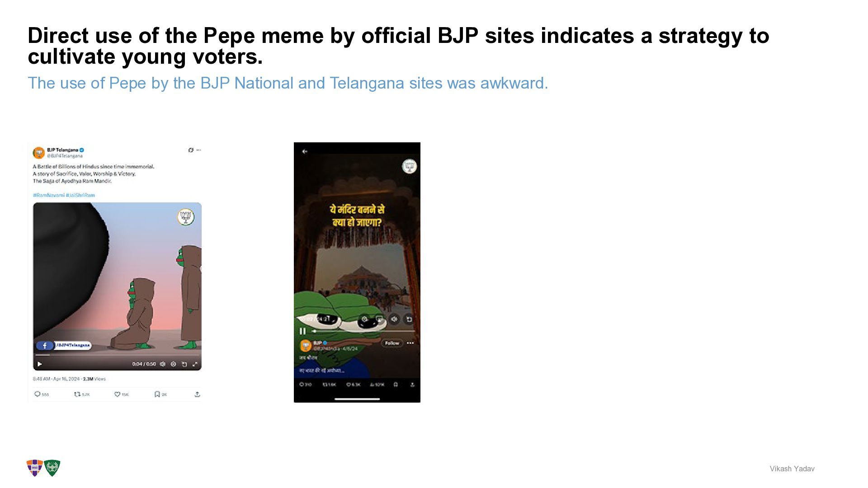
Task: Click the progress slider of BJP video
Action: (x=363, y=331)
